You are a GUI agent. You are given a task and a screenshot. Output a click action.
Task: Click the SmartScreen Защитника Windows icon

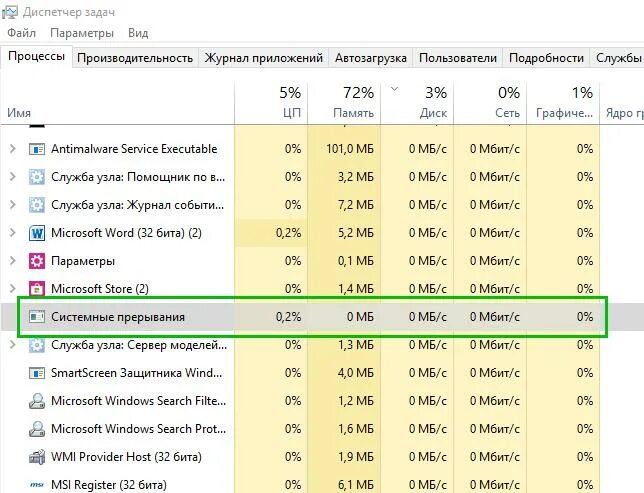(37, 373)
